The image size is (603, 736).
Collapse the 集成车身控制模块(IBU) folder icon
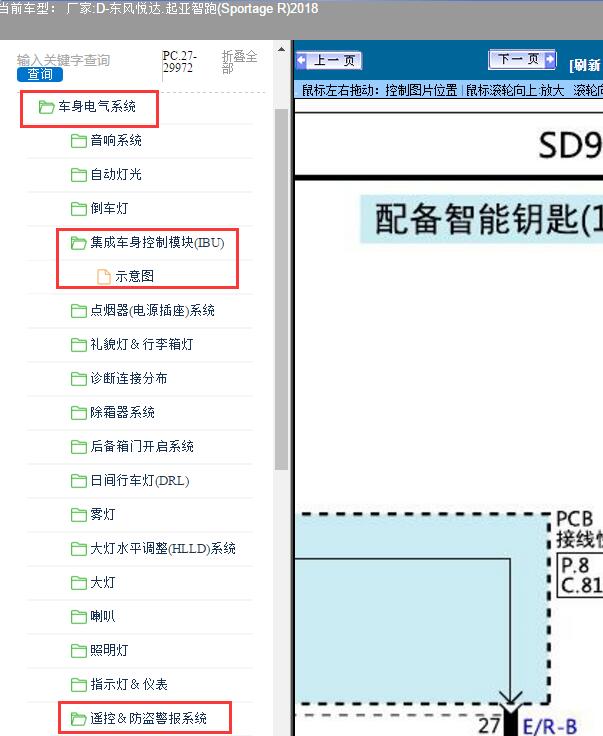click(x=78, y=243)
